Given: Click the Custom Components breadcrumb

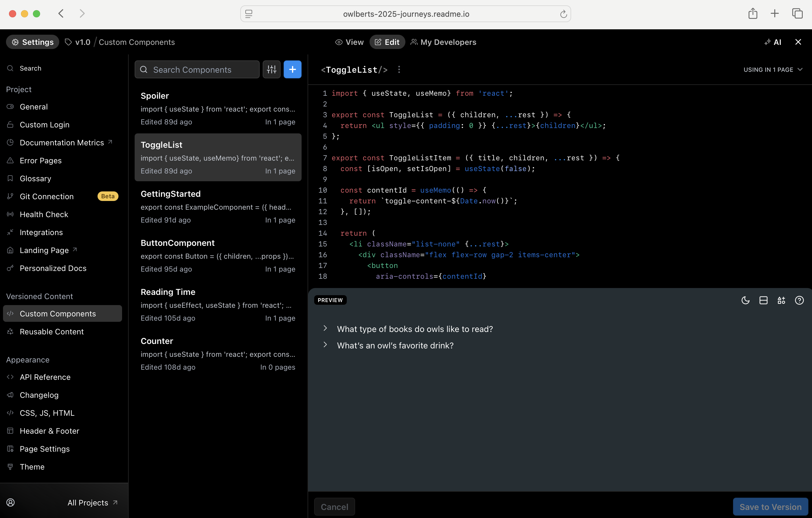Looking at the screenshot, I should (136, 42).
